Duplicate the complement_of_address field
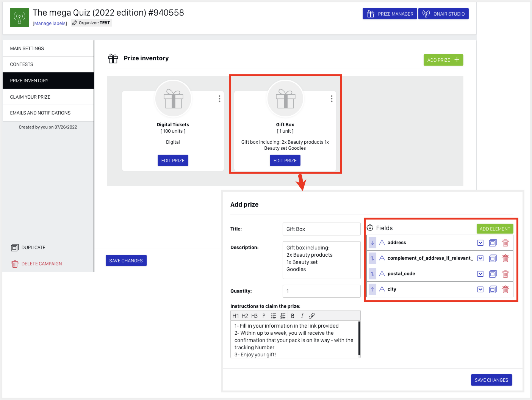The height and width of the screenshot is (400, 532). click(493, 258)
